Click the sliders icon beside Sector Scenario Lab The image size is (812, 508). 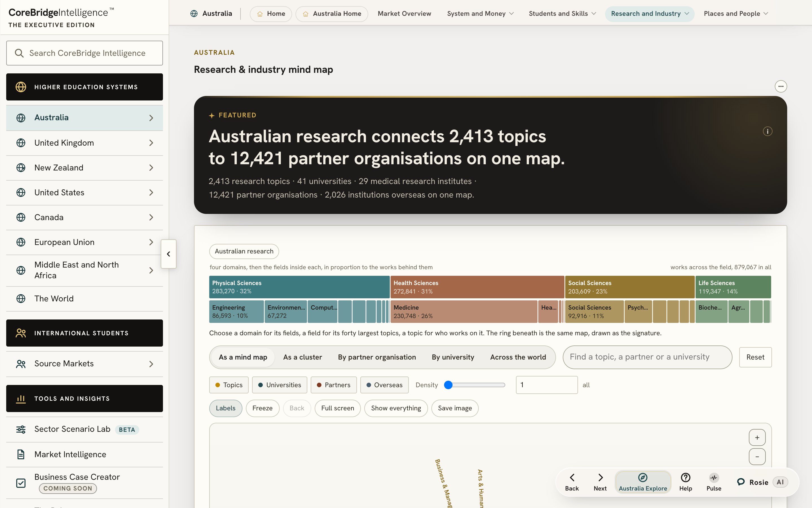pos(21,429)
